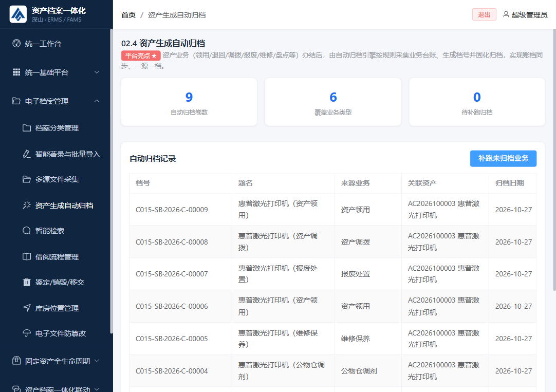
Task: Collapse the 电子档案管理 menu chevron
Action: pyautogui.click(x=97, y=101)
